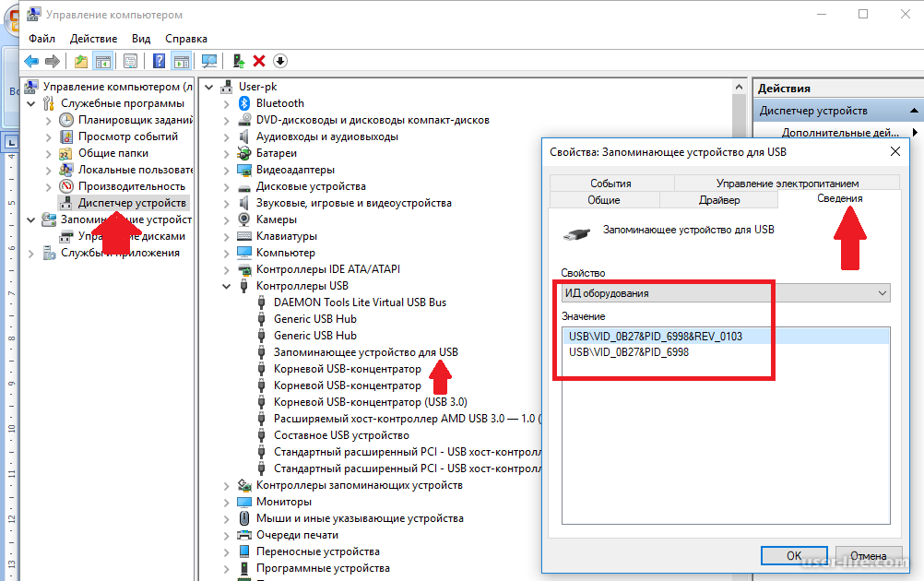The height and width of the screenshot is (581, 924).
Task: Toggle the show/hide action pane icon
Action: 182,61
